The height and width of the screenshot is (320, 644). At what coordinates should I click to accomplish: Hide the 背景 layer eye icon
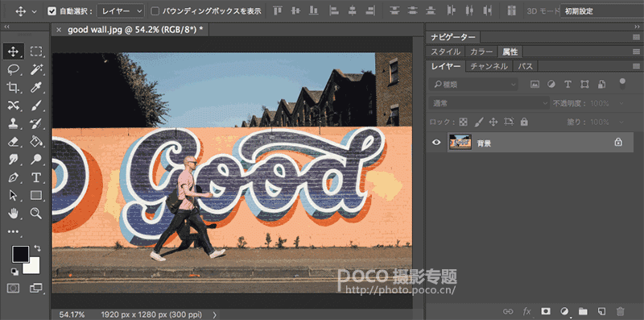point(436,143)
